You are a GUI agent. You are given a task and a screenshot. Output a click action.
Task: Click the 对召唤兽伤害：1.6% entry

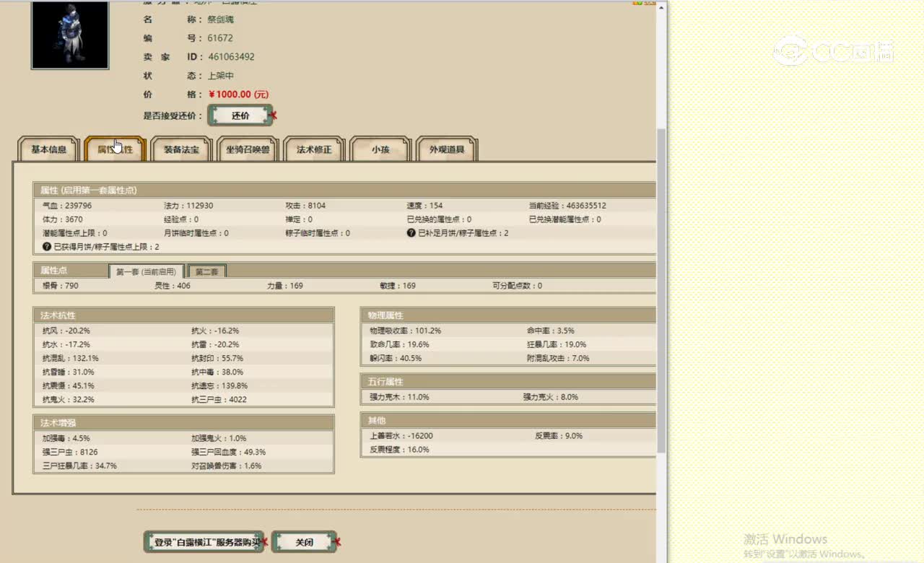[227, 466]
